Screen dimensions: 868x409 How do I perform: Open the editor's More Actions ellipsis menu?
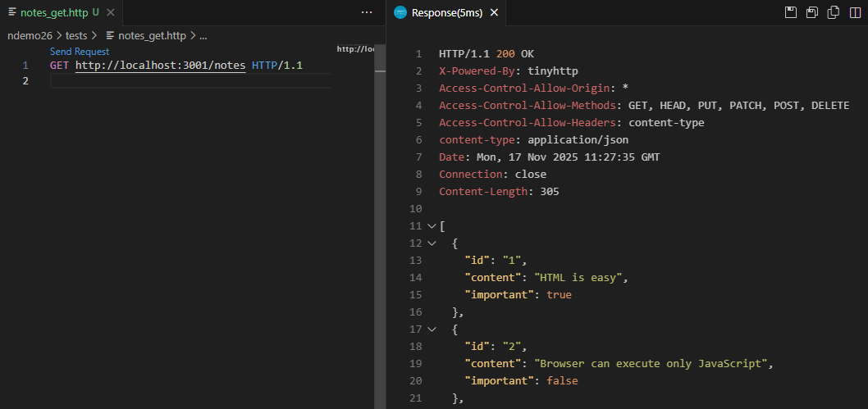pos(367,12)
